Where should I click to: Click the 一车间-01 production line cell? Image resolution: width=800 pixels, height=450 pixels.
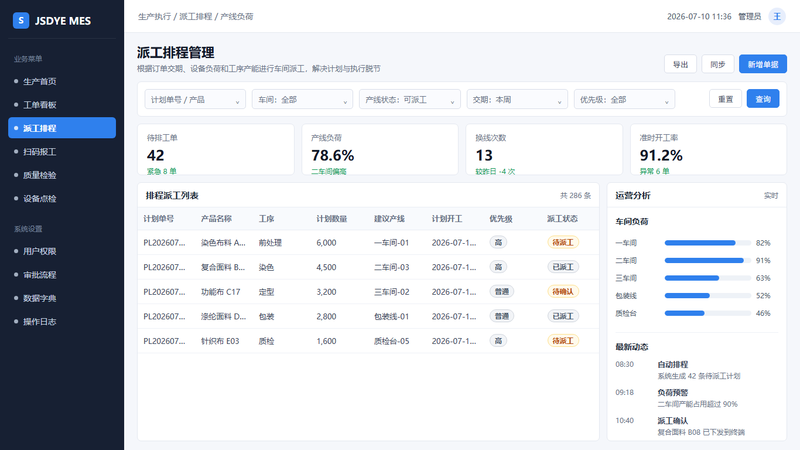pyautogui.click(x=391, y=243)
